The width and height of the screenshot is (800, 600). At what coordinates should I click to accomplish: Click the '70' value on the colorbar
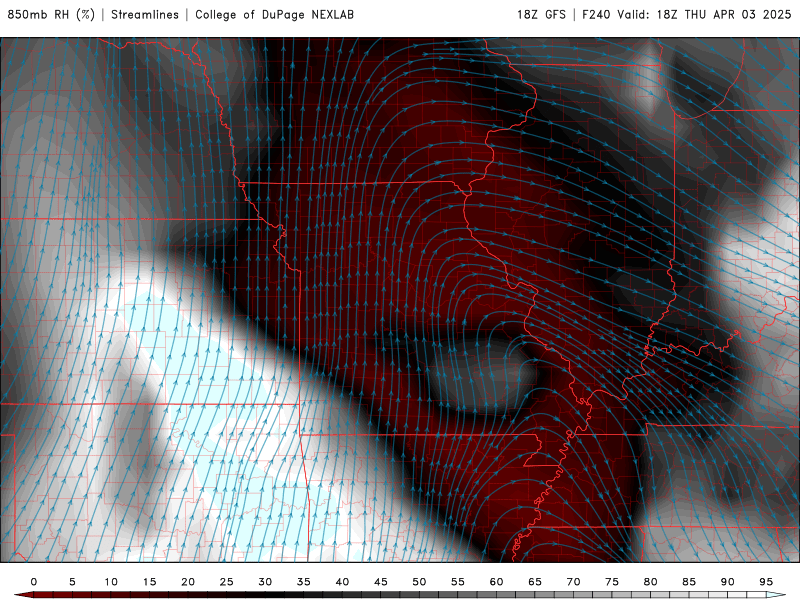(x=573, y=582)
